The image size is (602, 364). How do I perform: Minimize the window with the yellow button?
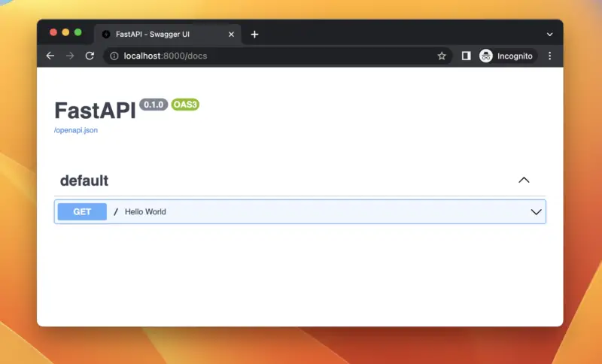tap(65, 32)
